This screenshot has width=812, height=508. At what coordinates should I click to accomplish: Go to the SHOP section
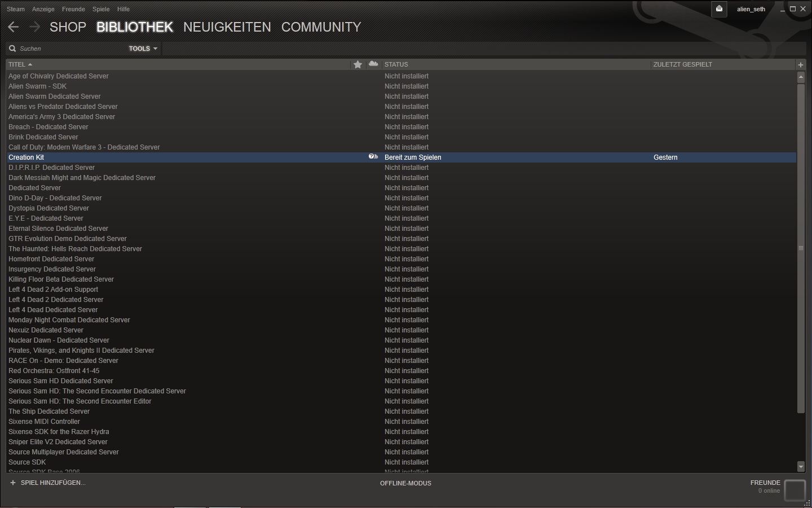[x=68, y=27]
